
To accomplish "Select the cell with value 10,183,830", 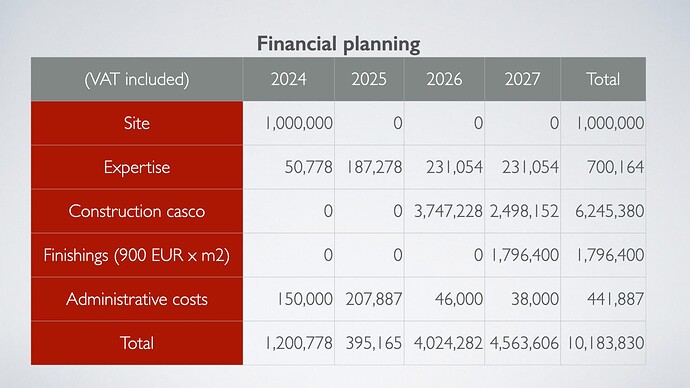I will tap(603, 343).
